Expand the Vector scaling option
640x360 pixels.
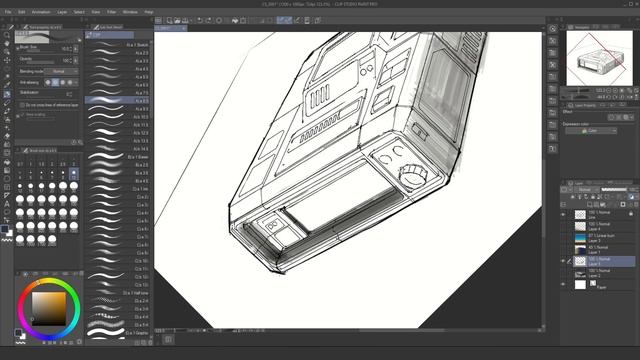pos(18,116)
